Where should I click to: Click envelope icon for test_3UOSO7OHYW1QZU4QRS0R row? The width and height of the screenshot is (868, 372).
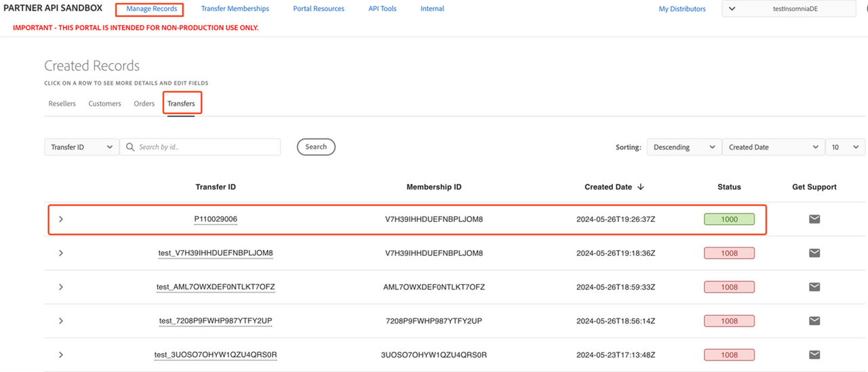tap(814, 355)
